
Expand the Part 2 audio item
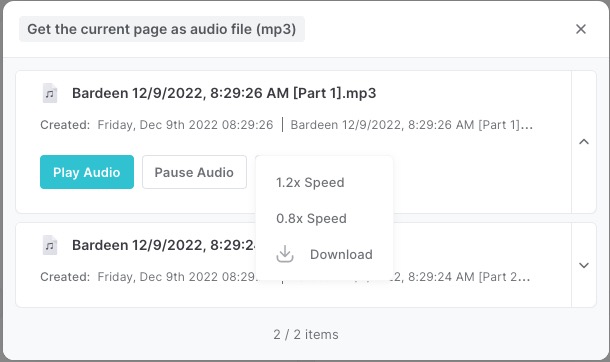coord(584,265)
